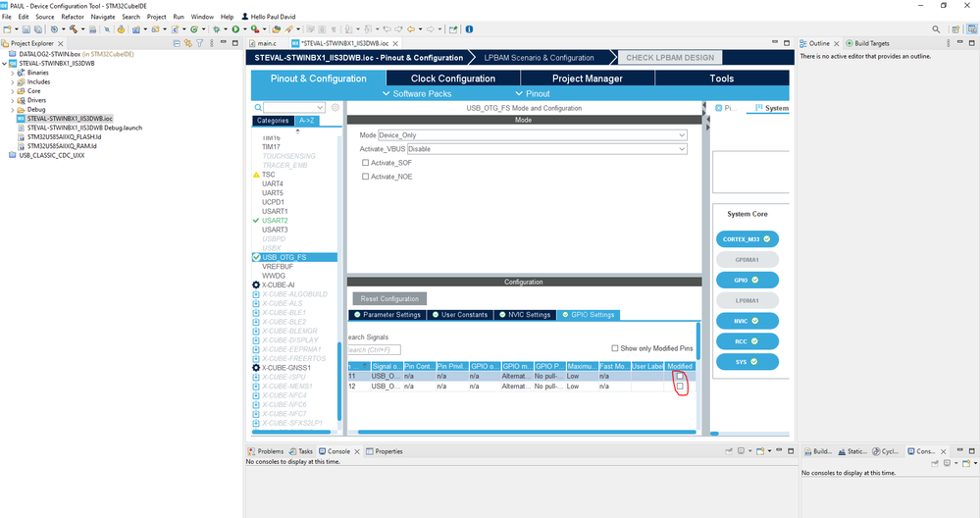
Task: Open the LPDMA1 system core button
Action: click(x=747, y=300)
